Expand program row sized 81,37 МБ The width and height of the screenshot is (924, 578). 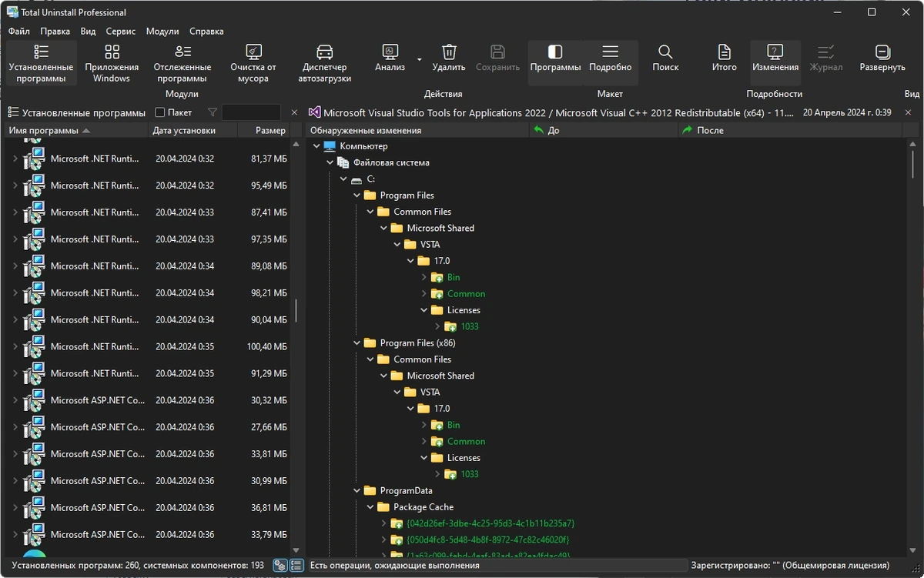click(15, 159)
